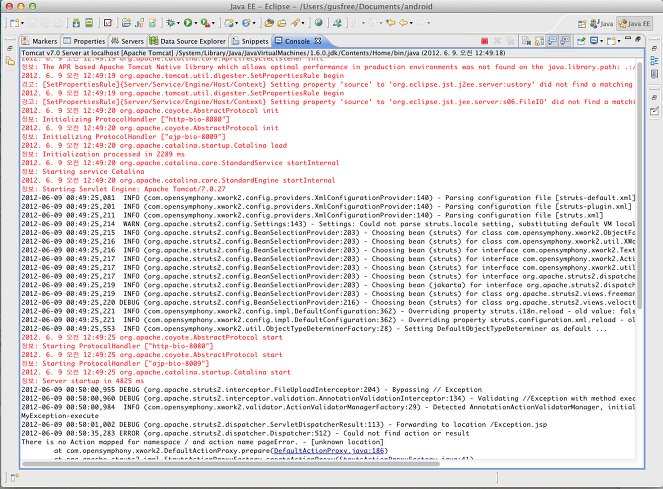Click the checkmark task icon in the toolbar
Viewport: 663px width, 489px height.
click(108, 23)
